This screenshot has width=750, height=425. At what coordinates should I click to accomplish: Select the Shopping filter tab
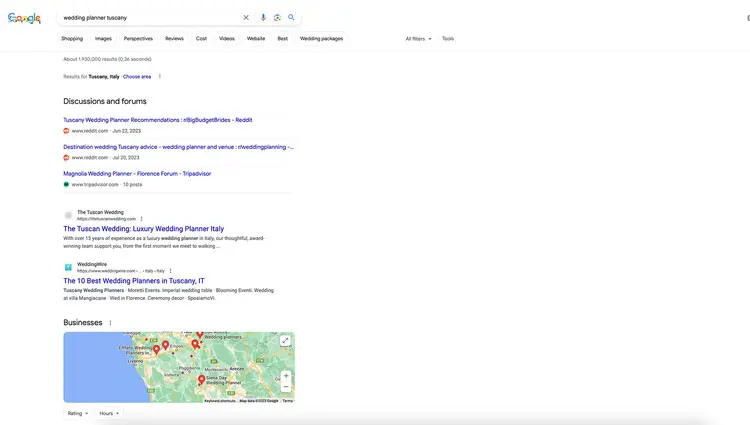click(72, 39)
